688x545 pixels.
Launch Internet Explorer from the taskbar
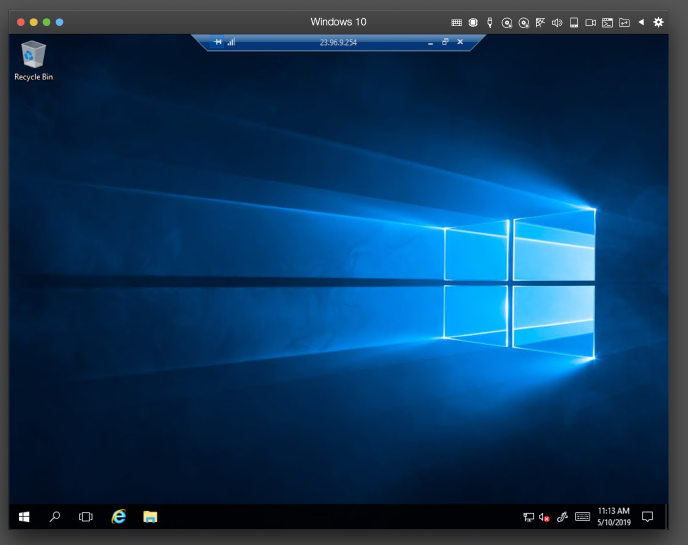pyautogui.click(x=118, y=517)
